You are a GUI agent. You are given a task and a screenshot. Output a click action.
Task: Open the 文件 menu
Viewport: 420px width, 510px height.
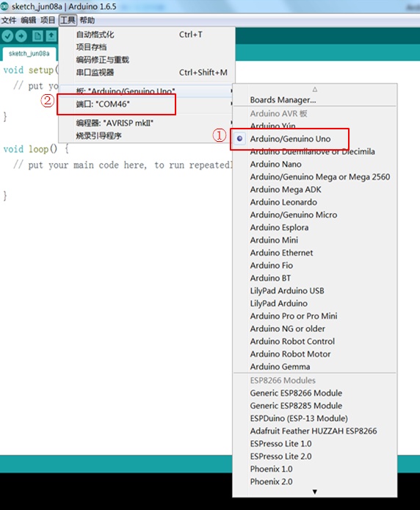(9, 21)
